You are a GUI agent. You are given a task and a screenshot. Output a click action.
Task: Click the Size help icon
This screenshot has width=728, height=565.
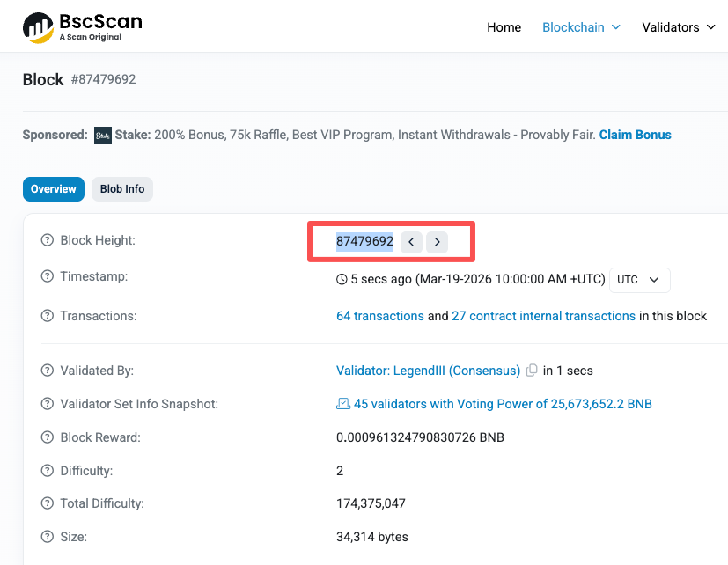[x=48, y=537]
